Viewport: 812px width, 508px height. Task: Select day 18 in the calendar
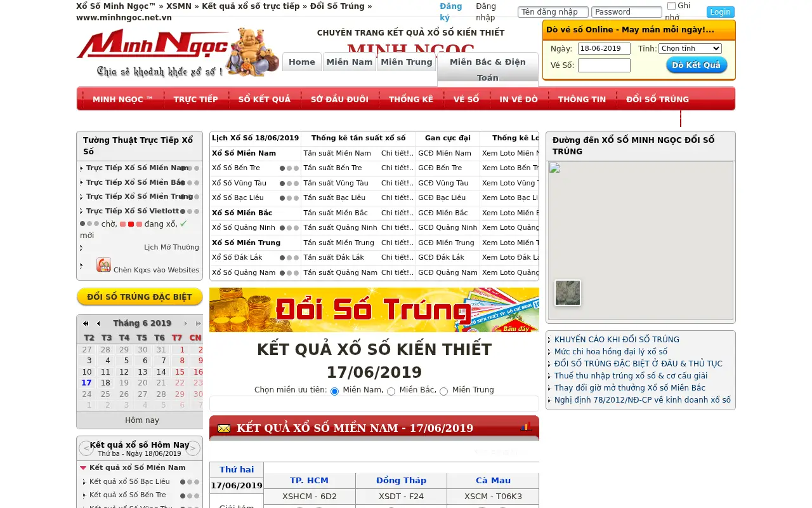click(105, 383)
